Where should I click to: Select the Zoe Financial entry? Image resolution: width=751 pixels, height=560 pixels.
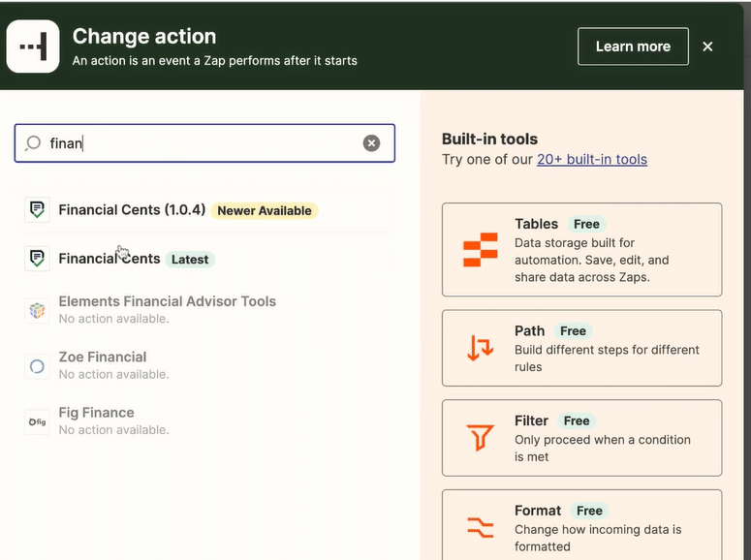204,366
